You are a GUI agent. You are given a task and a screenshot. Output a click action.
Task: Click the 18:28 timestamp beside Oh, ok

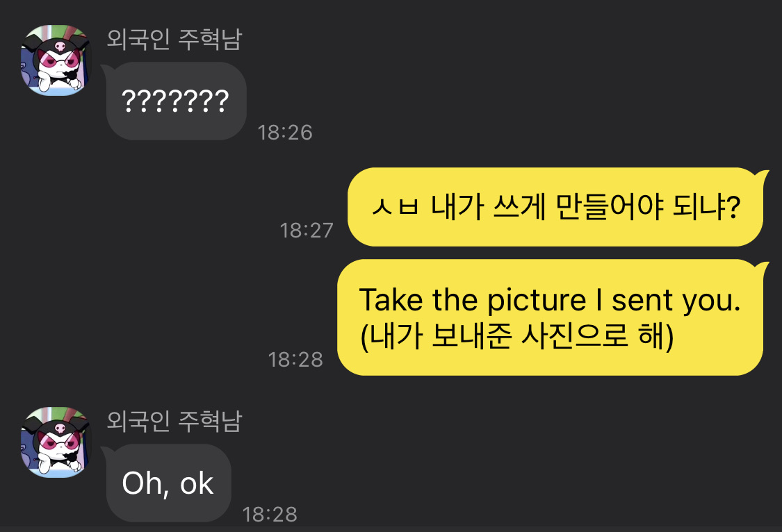[x=270, y=515]
